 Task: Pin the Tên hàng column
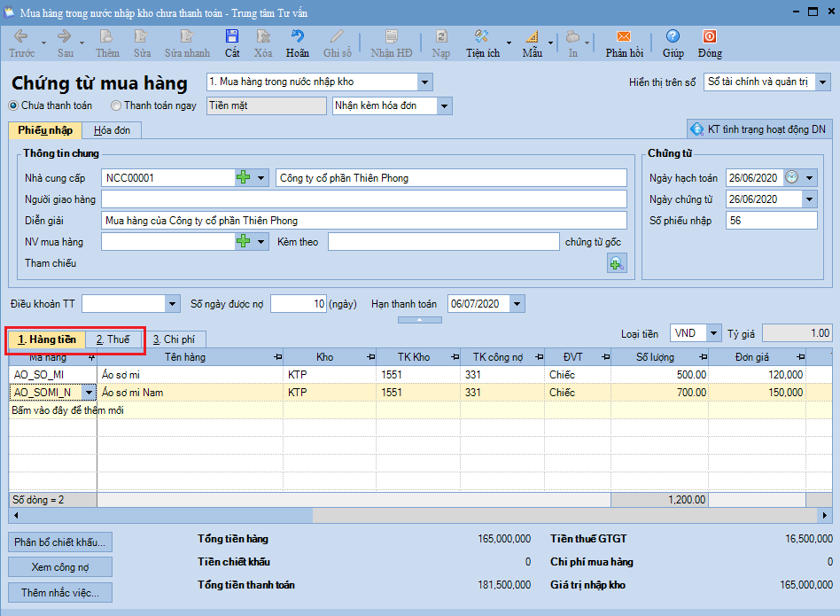tap(277, 357)
